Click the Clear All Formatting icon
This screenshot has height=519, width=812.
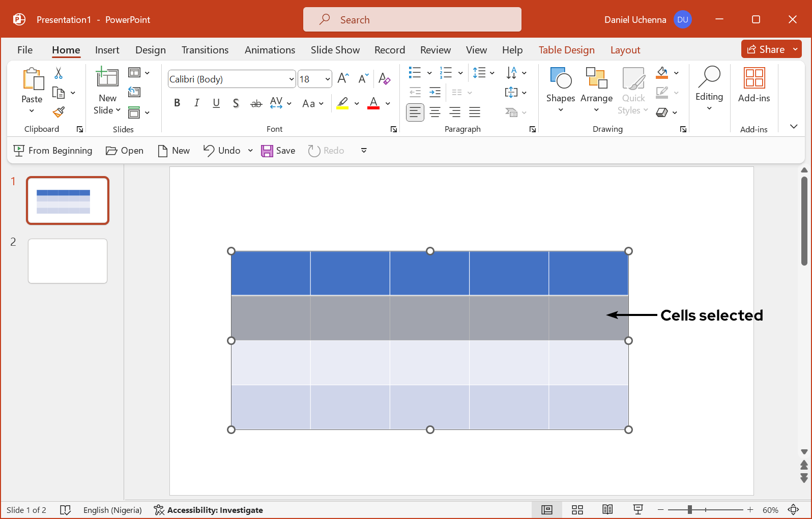point(384,79)
